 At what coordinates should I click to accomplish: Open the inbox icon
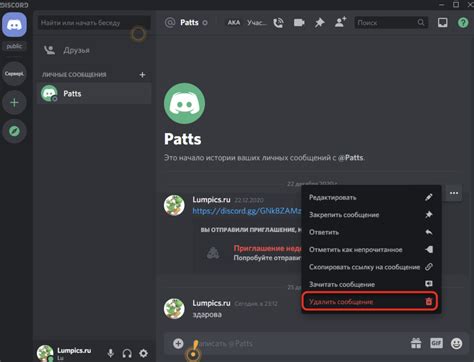443,23
